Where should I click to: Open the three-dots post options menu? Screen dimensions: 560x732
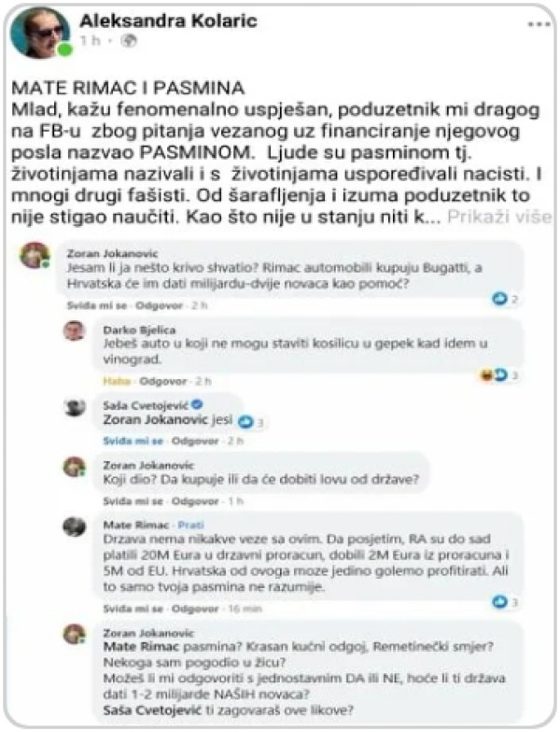tap(539, 24)
